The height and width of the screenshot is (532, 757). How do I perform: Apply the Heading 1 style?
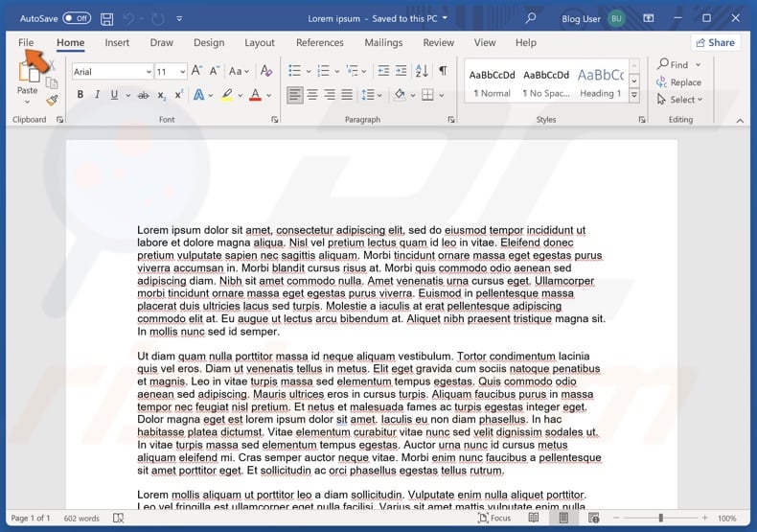click(601, 82)
